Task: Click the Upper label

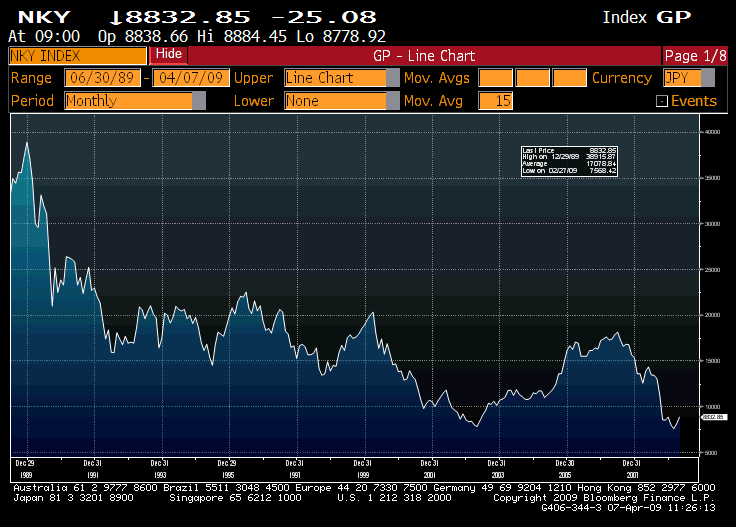Action: pos(253,77)
